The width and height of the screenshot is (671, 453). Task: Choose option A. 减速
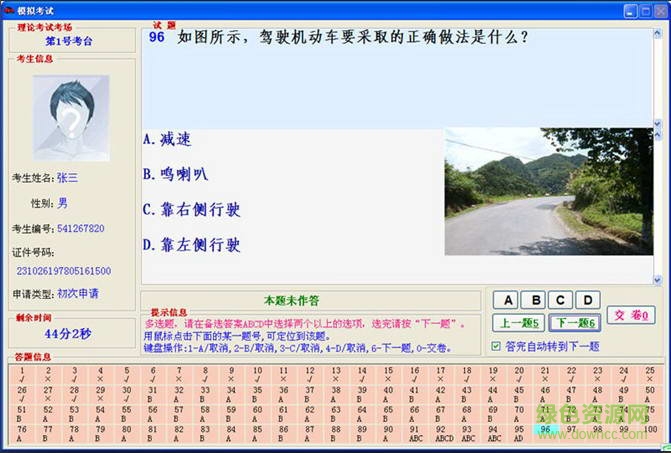(167, 139)
